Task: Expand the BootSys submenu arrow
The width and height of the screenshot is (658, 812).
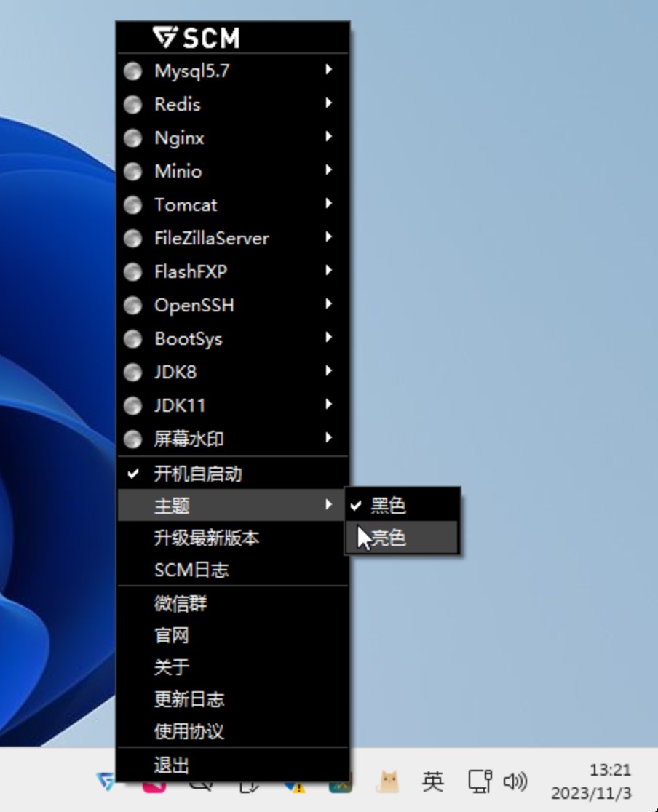Action: [328, 337]
